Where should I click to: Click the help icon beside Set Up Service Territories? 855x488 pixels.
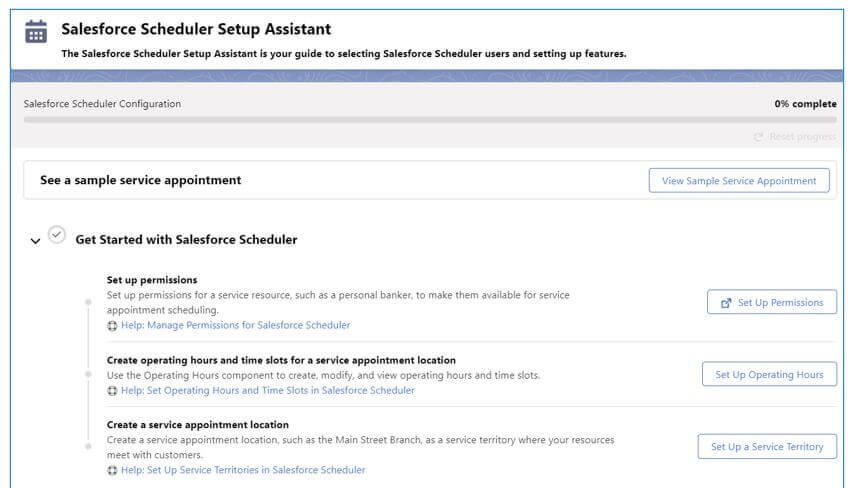[112, 470]
